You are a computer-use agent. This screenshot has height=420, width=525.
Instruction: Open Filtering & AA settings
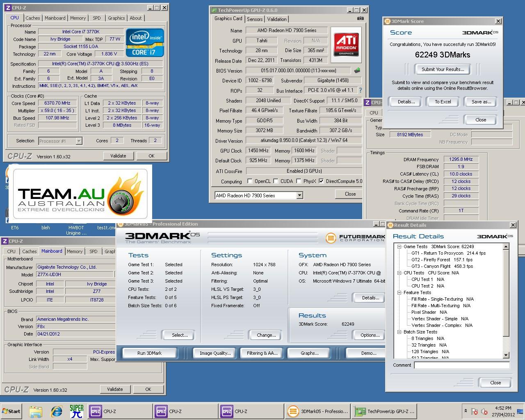click(262, 353)
